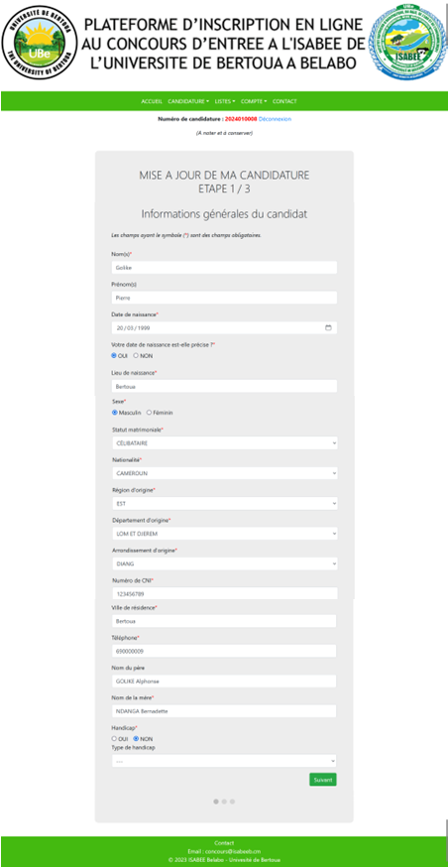Choose OUI for Handicap
The image size is (448, 868).
(115, 738)
